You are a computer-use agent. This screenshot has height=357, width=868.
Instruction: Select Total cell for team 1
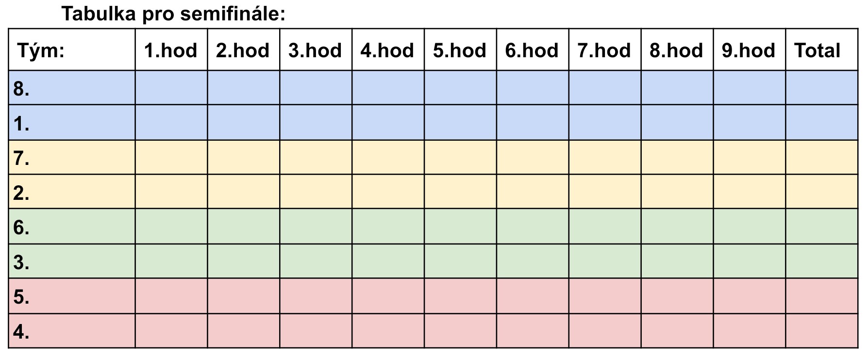coord(821,123)
